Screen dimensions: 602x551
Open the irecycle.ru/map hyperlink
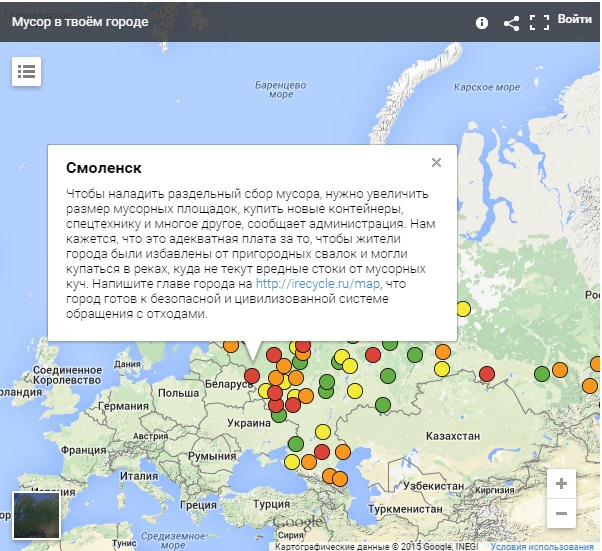click(x=318, y=284)
